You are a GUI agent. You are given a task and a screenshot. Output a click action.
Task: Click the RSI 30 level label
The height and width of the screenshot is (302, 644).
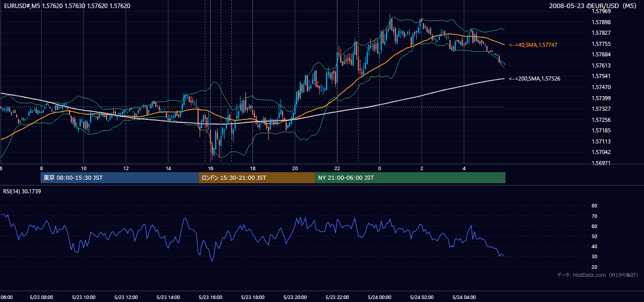click(x=594, y=257)
